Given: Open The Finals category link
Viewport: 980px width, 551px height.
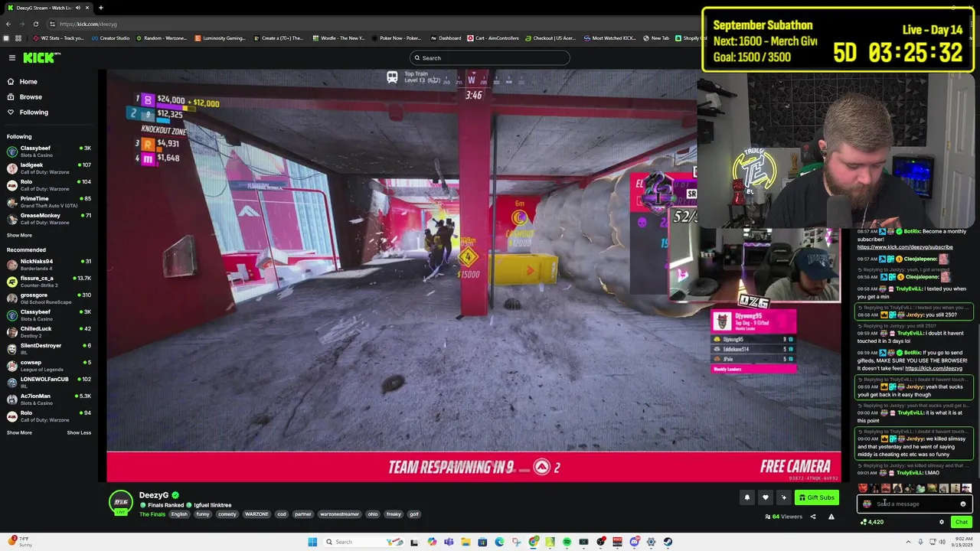Looking at the screenshot, I should 152,514.
